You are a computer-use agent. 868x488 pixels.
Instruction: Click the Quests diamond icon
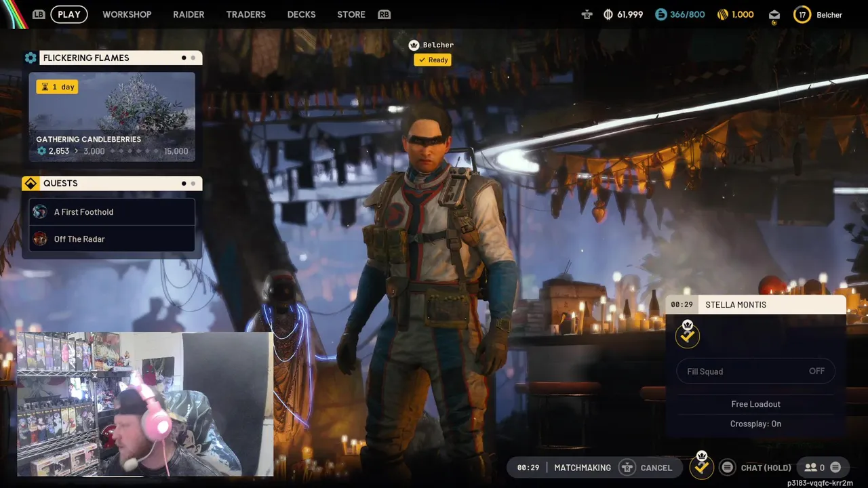point(31,183)
